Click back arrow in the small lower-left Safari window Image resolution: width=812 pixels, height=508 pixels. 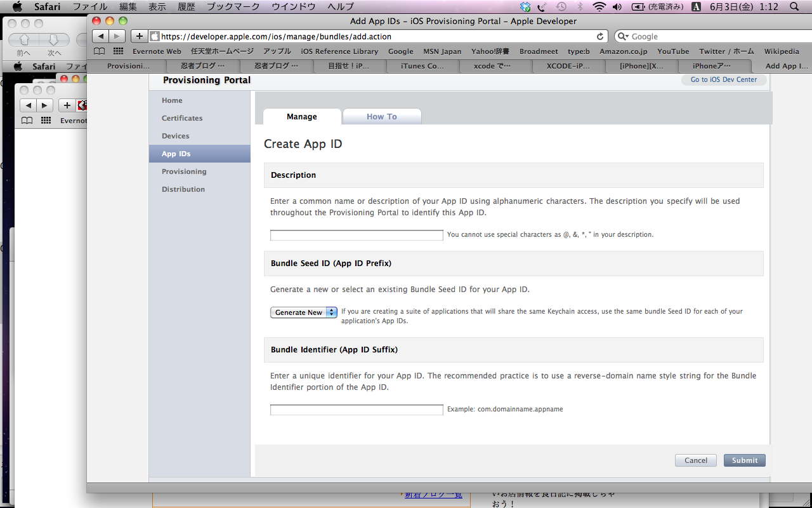click(29, 105)
